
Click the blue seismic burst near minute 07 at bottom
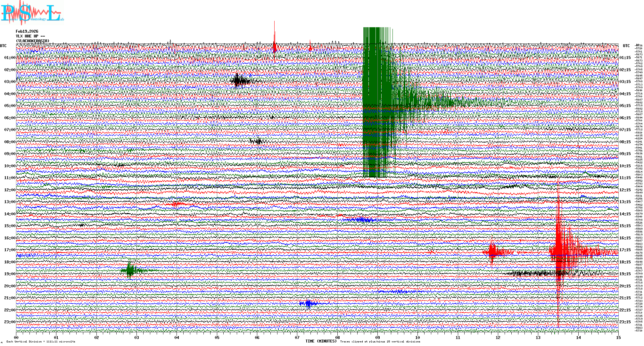308,303
